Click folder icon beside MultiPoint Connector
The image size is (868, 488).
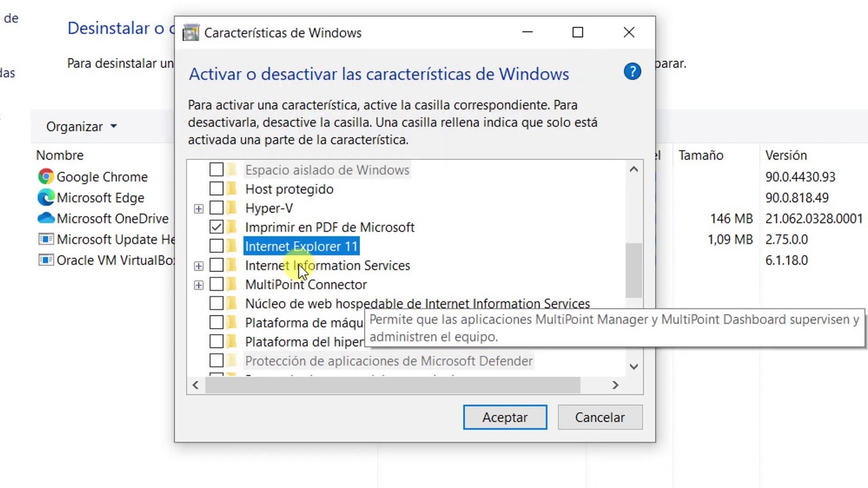point(232,284)
